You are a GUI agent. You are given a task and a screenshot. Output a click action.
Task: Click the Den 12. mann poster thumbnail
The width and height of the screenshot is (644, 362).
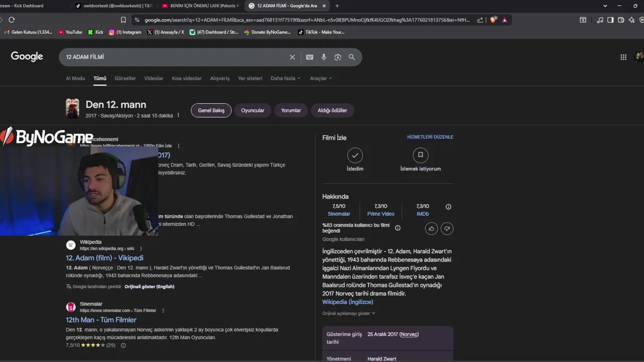coord(72,109)
